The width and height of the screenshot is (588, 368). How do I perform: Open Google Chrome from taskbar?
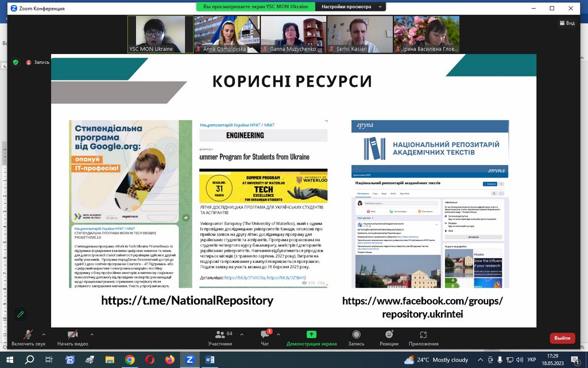pyautogui.click(x=130, y=360)
